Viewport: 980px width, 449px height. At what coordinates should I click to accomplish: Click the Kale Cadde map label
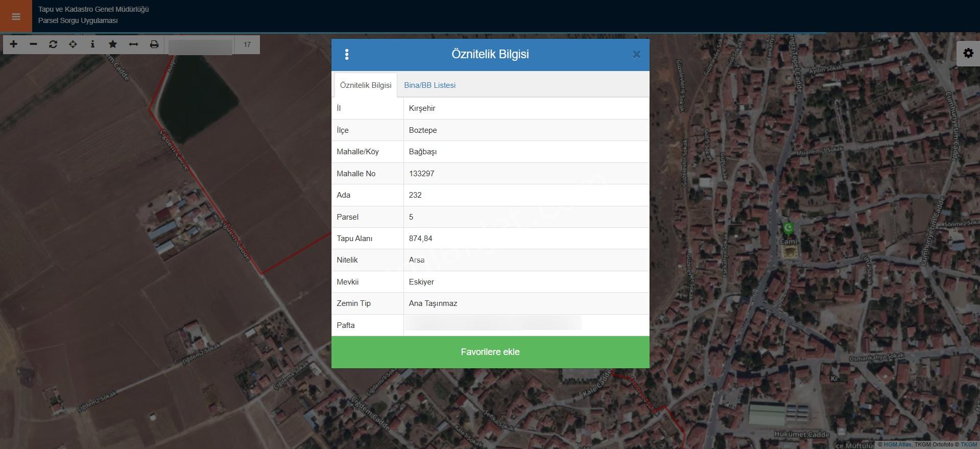597,384
